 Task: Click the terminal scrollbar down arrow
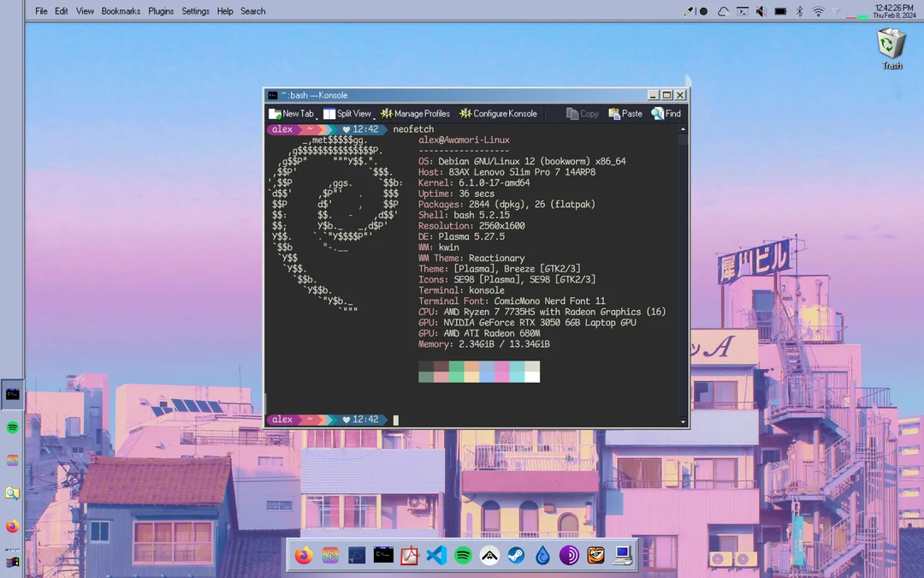click(682, 420)
